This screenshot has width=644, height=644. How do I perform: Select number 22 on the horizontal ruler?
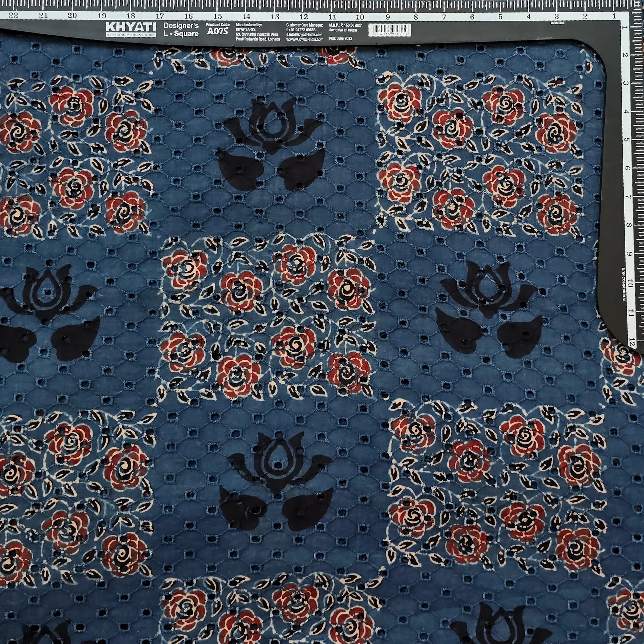13,15
